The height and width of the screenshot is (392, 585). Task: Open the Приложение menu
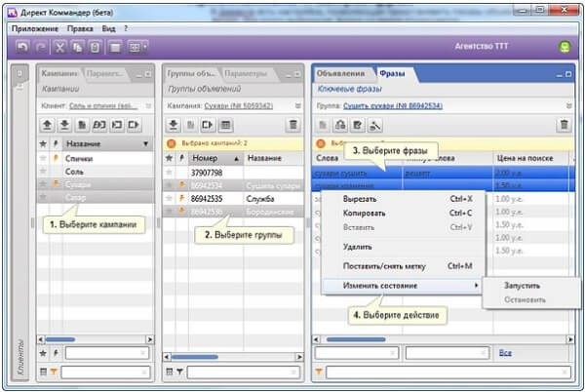point(36,28)
